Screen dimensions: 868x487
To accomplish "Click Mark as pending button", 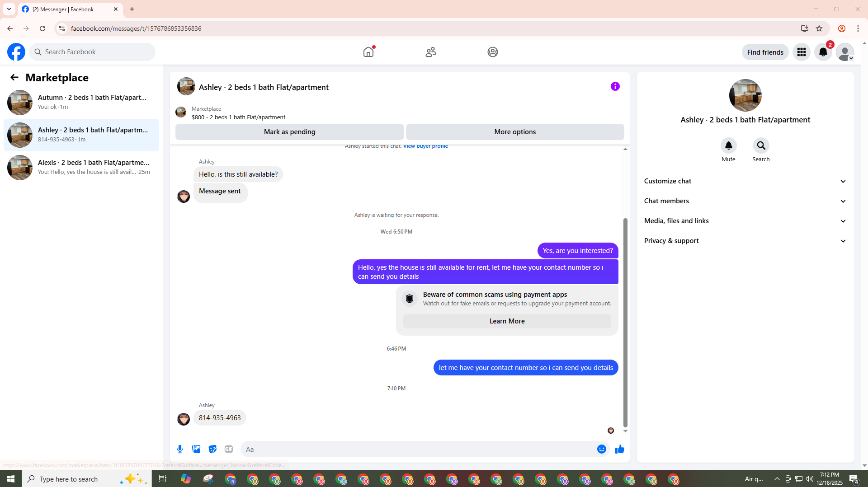I will tap(290, 132).
